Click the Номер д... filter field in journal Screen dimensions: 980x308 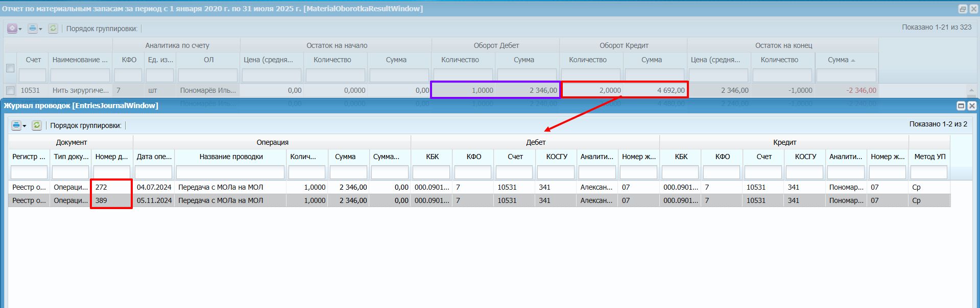(112, 172)
